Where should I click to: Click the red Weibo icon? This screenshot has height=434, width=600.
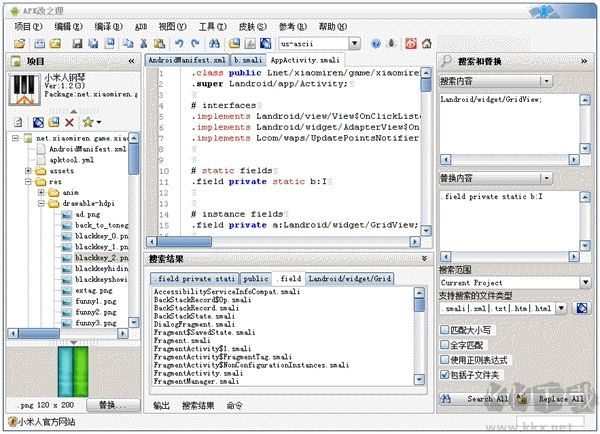pos(411,44)
